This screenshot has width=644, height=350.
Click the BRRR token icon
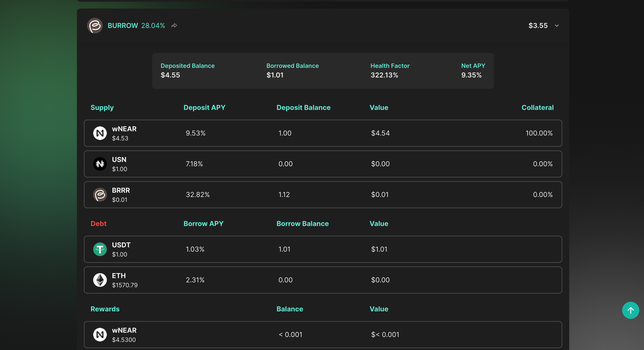click(x=100, y=194)
